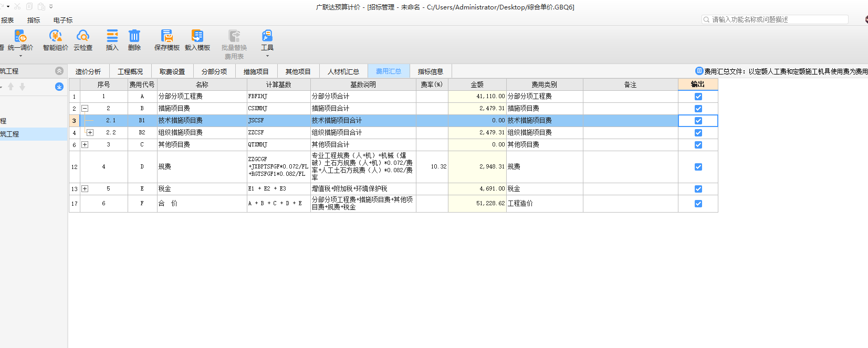The width and height of the screenshot is (868, 348).
Task: Click 载入模板 load template icon
Action: tap(197, 36)
